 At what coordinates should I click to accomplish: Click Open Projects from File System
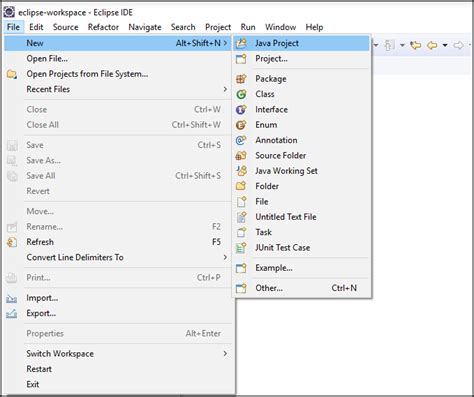(x=118, y=74)
